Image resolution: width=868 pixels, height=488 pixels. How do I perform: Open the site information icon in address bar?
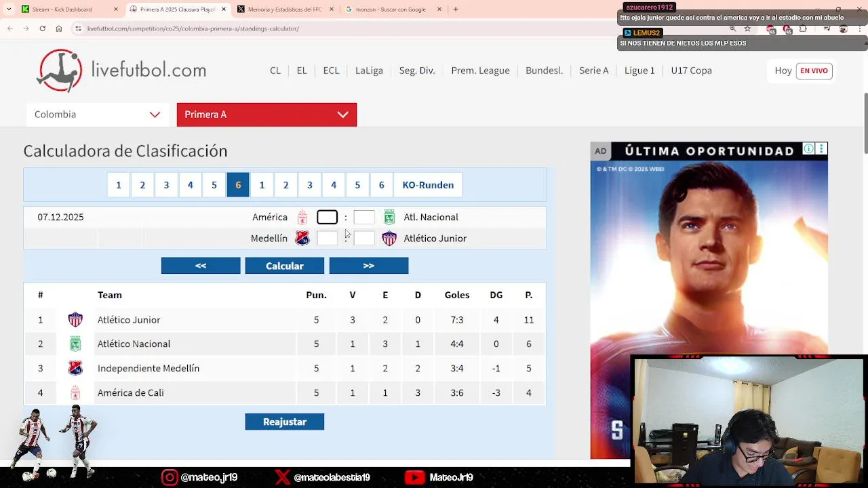coord(79,28)
